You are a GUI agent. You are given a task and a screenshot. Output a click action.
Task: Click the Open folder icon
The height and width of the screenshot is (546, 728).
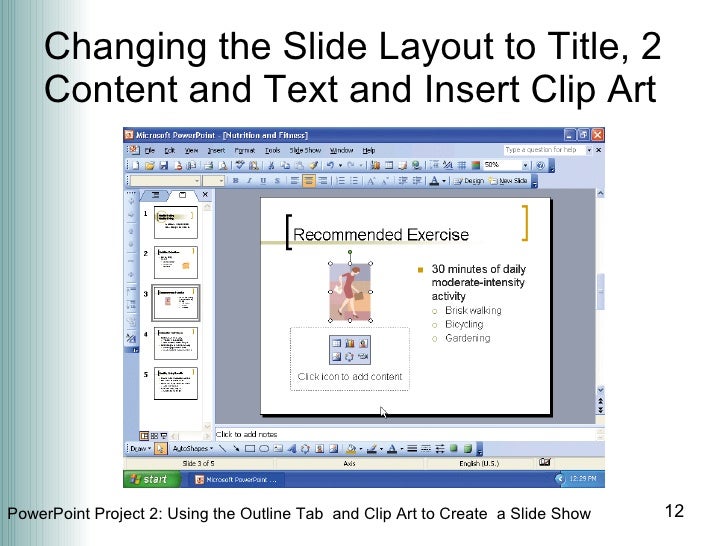pyautogui.click(x=150, y=165)
